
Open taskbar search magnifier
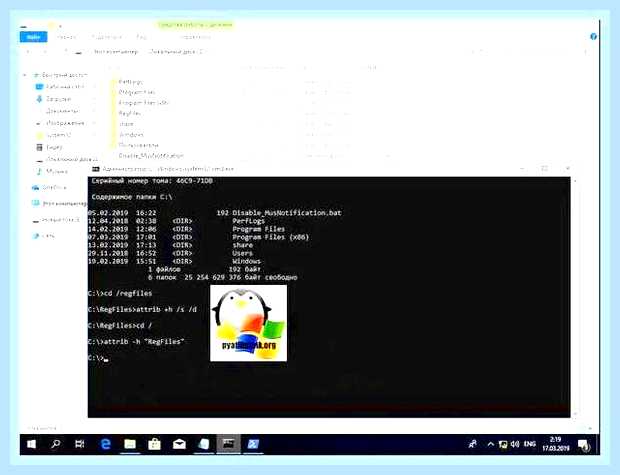pyautogui.click(x=56, y=444)
